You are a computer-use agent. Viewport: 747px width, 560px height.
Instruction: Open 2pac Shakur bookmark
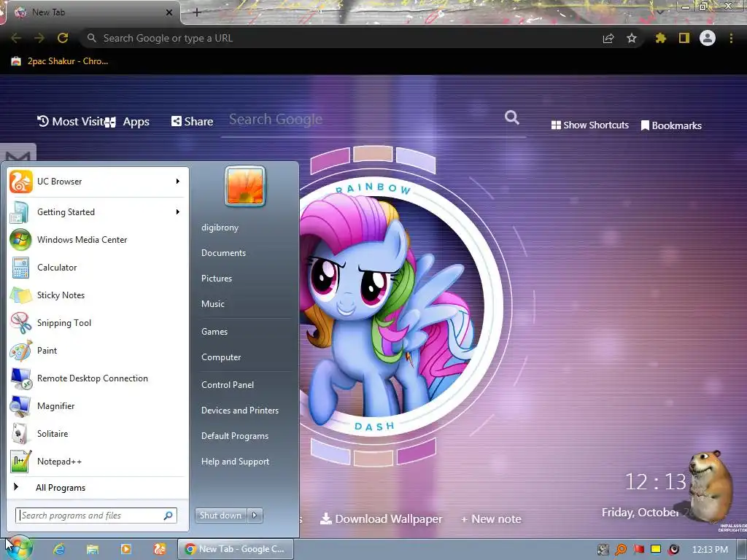(60, 61)
